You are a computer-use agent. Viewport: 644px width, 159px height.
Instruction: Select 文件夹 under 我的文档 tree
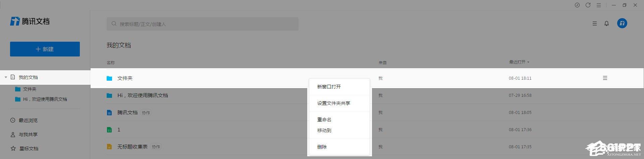pos(30,89)
